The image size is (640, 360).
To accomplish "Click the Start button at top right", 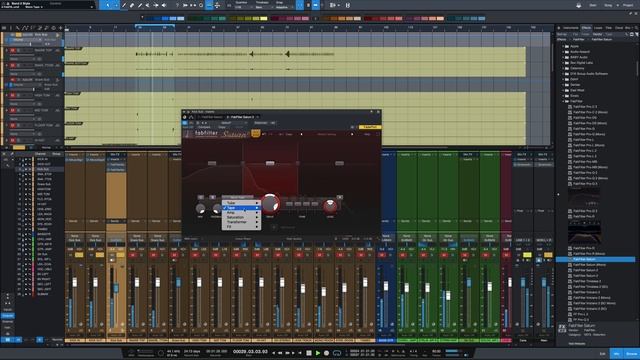I will coord(593,5).
